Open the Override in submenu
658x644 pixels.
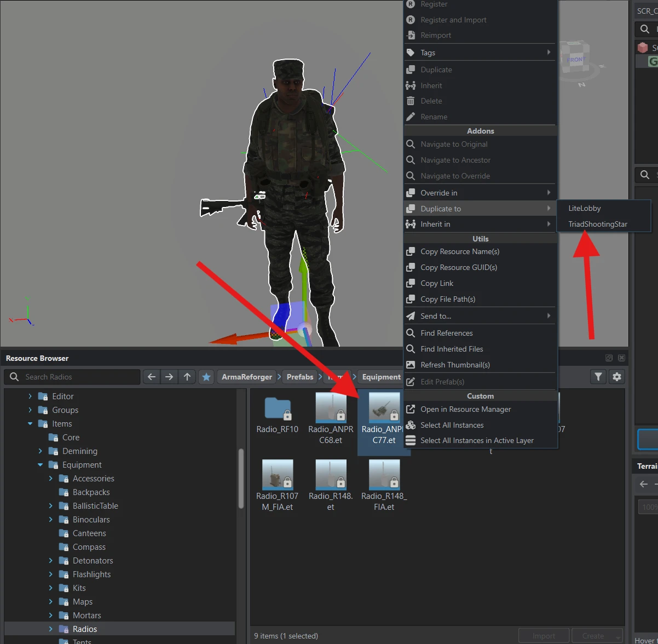pos(480,193)
